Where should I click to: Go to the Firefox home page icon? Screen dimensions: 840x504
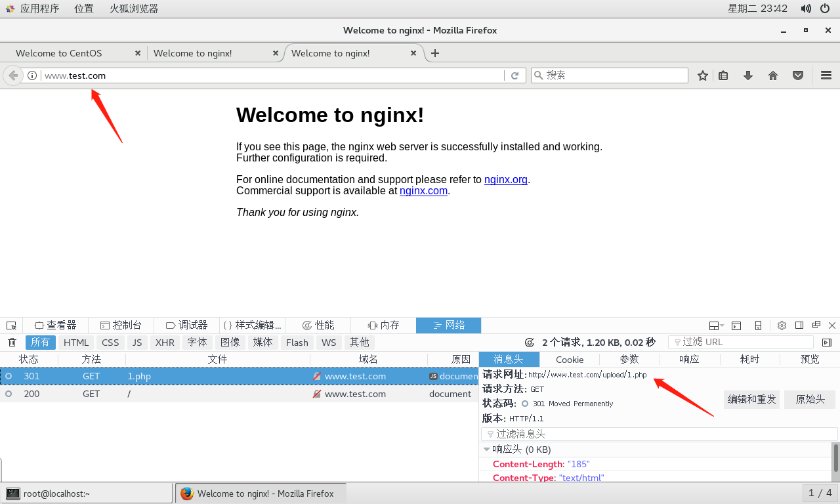[x=773, y=75]
